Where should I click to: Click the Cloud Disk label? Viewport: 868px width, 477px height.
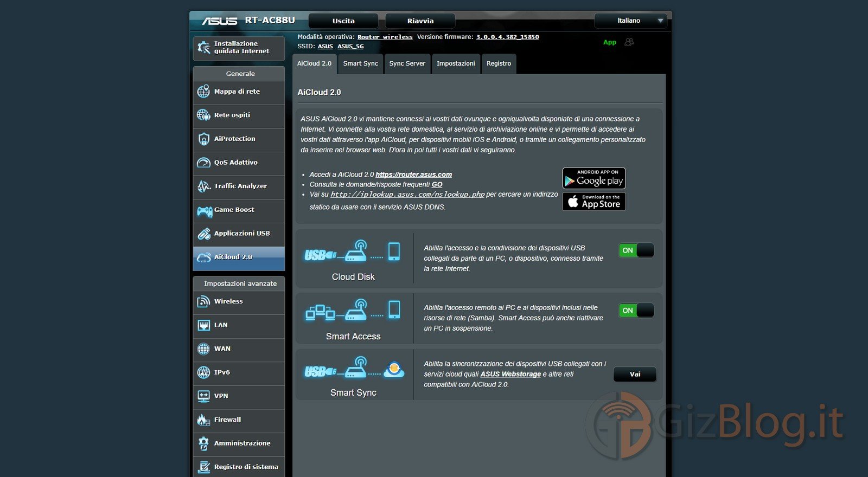(353, 277)
